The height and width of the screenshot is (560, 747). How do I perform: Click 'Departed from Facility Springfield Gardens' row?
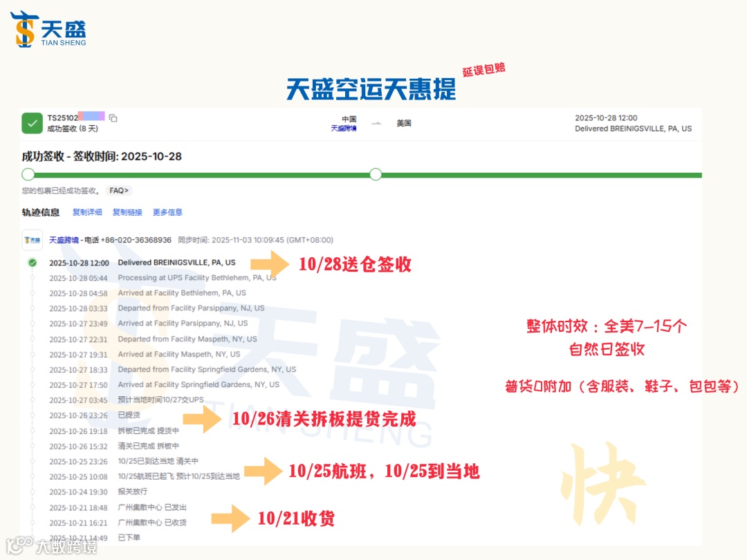pyautogui.click(x=172, y=369)
